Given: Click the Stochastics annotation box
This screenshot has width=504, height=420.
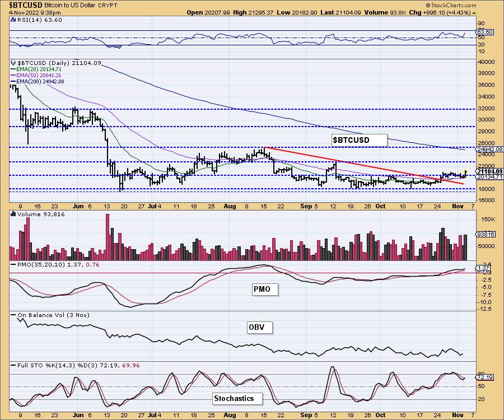Looking at the screenshot, I should [x=237, y=399].
